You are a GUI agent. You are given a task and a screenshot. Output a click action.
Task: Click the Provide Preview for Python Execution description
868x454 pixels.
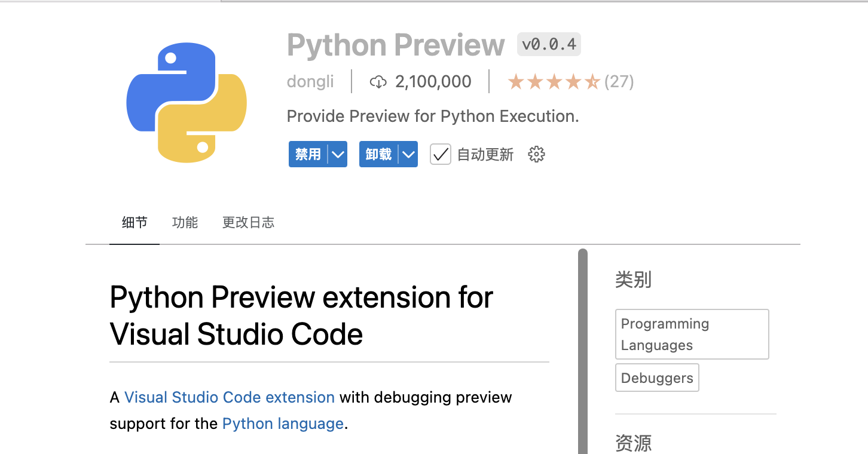pos(433,116)
